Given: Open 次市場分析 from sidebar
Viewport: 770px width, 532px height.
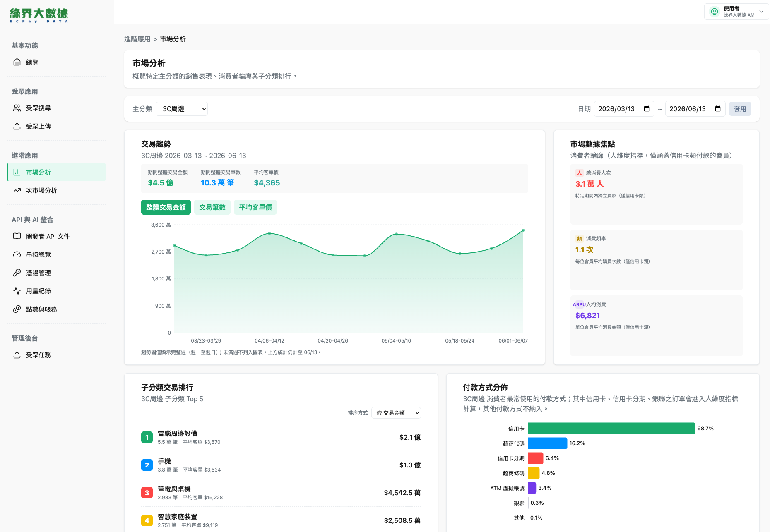Looking at the screenshot, I should (56, 190).
